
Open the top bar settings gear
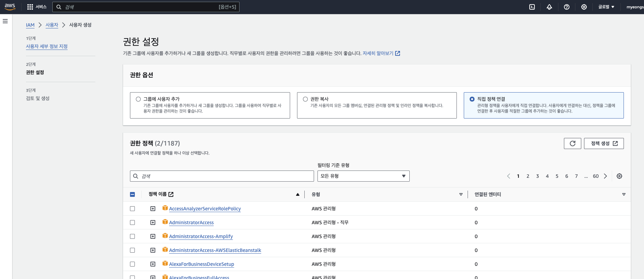click(x=584, y=7)
